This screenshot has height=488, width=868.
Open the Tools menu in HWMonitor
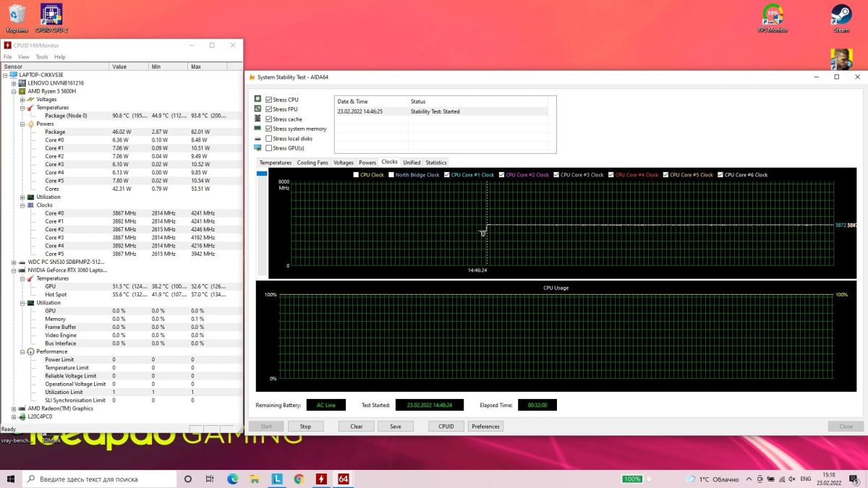[x=42, y=56]
